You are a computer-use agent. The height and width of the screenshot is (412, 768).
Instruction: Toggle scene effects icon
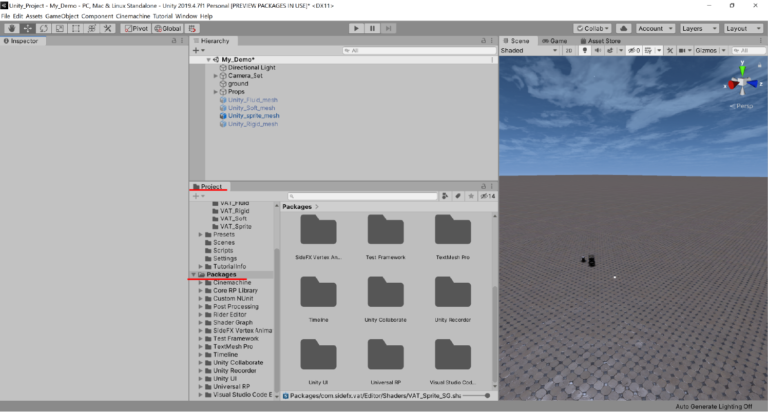point(610,50)
